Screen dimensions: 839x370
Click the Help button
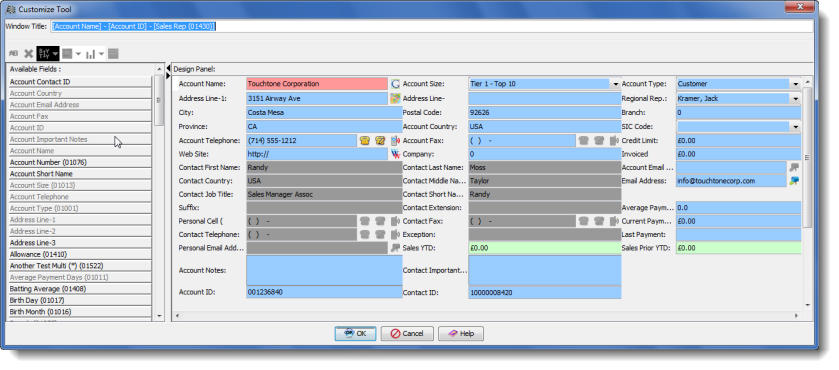tap(461, 334)
